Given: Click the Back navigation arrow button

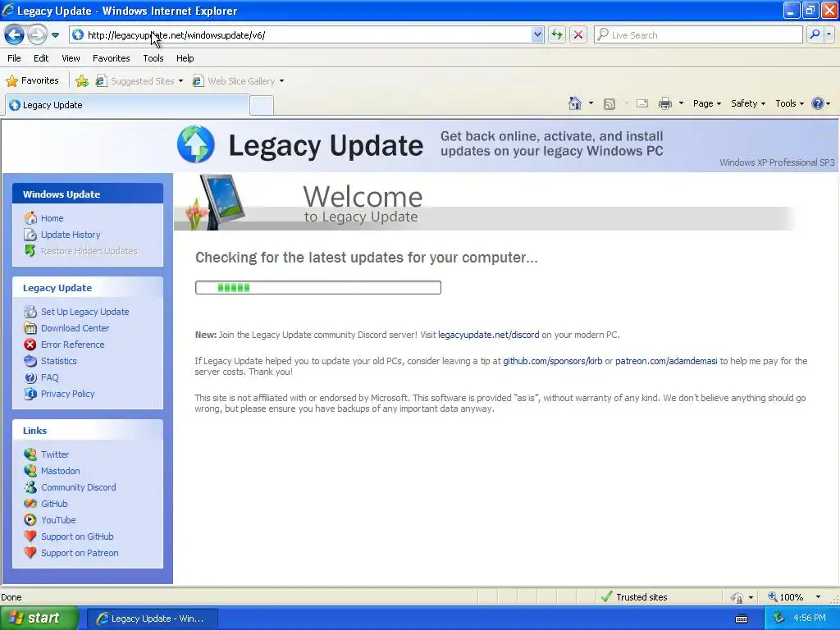Looking at the screenshot, I should click(x=14, y=35).
